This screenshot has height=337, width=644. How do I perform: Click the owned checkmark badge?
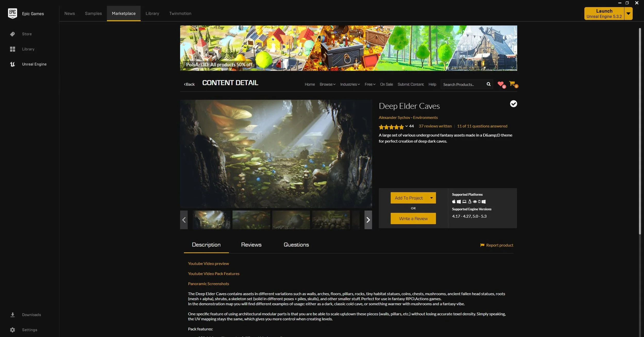pyautogui.click(x=513, y=104)
